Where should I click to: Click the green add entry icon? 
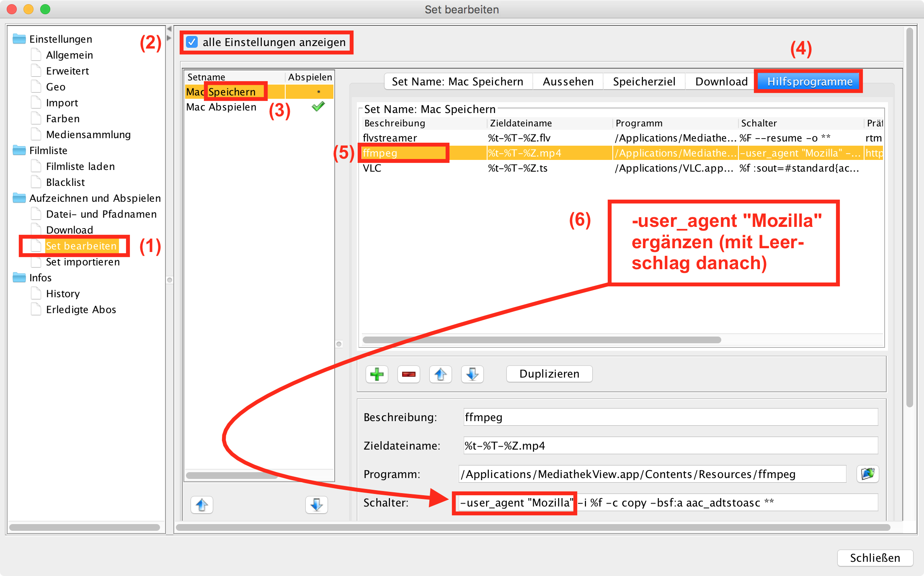(377, 373)
